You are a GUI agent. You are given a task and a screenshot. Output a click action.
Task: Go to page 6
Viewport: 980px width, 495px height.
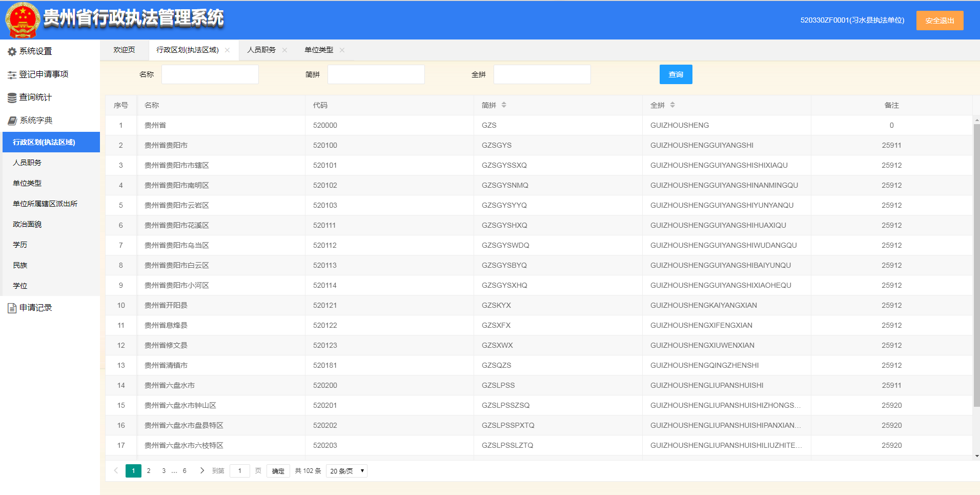coord(185,470)
